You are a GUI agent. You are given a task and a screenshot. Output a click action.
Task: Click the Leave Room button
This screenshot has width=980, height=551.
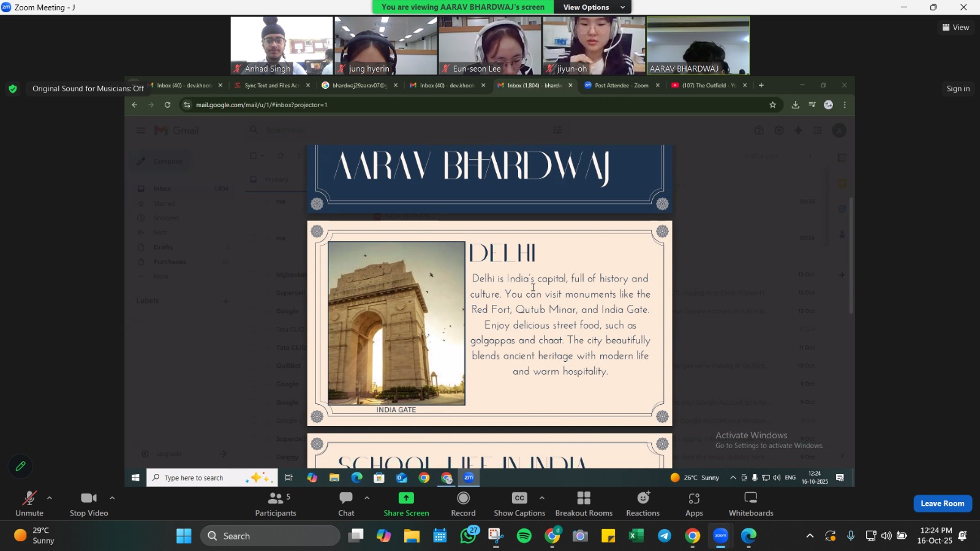click(942, 503)
